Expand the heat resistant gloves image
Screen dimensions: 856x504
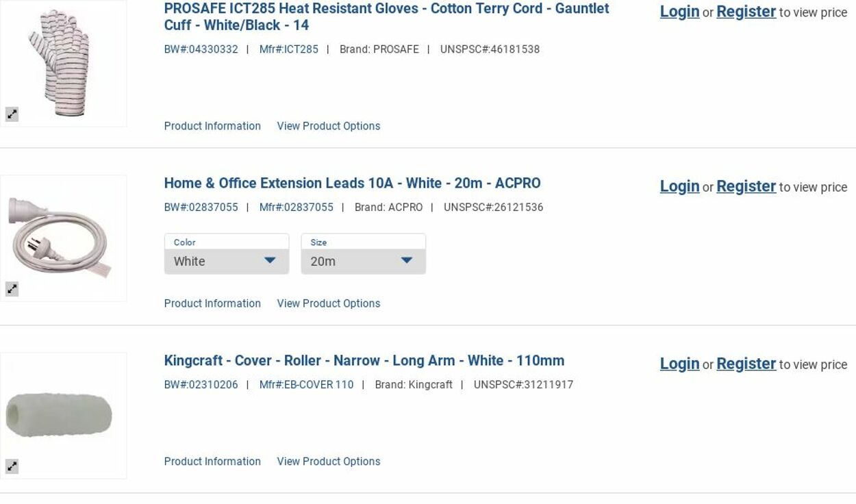(x=12, y=114)
